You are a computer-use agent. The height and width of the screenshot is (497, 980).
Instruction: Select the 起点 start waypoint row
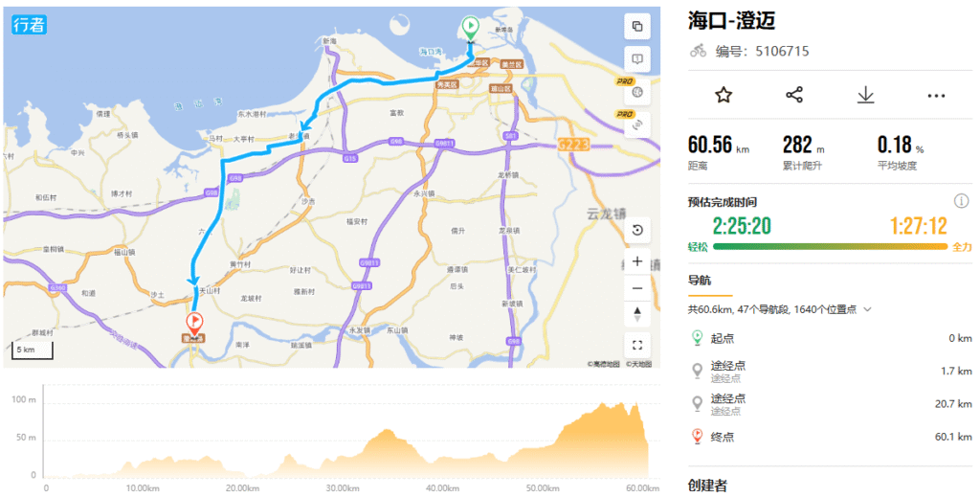[x=831, y=338]
